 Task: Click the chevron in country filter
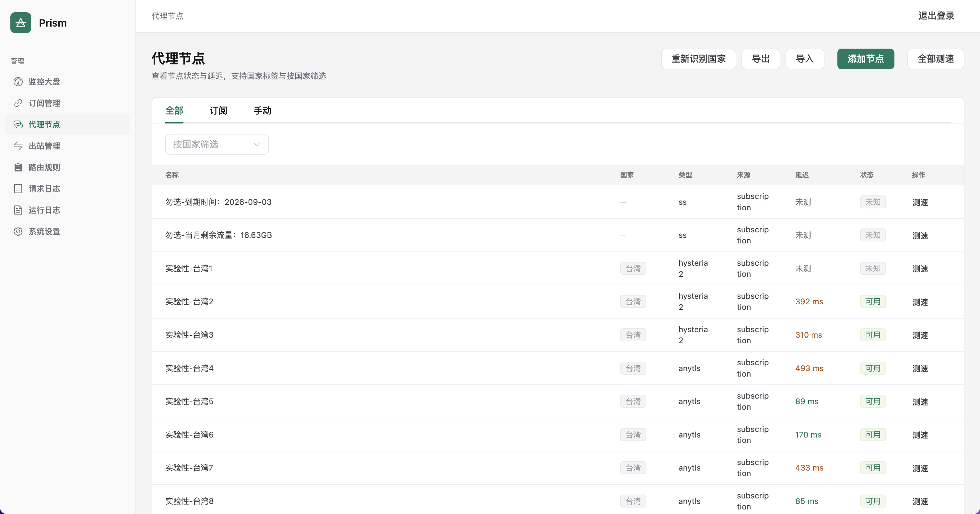256,144
